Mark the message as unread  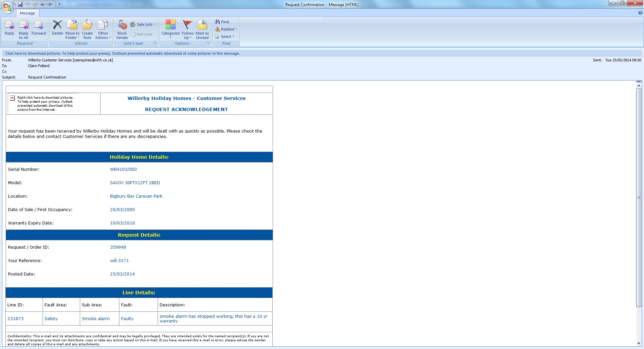[x=202, y=30]
